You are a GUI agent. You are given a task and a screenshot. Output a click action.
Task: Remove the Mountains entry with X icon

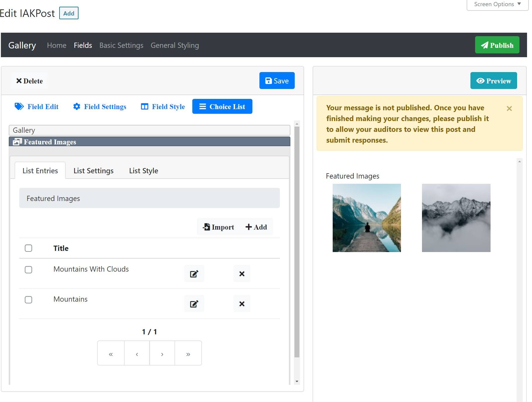(242, 304)
